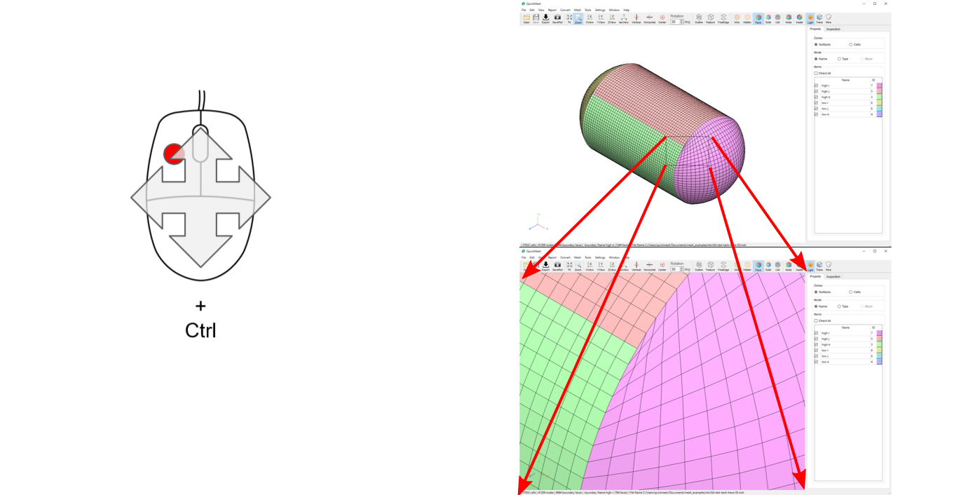
Task: Uncheck high-i surface in upper window
Action: click(x=816, y=86)
